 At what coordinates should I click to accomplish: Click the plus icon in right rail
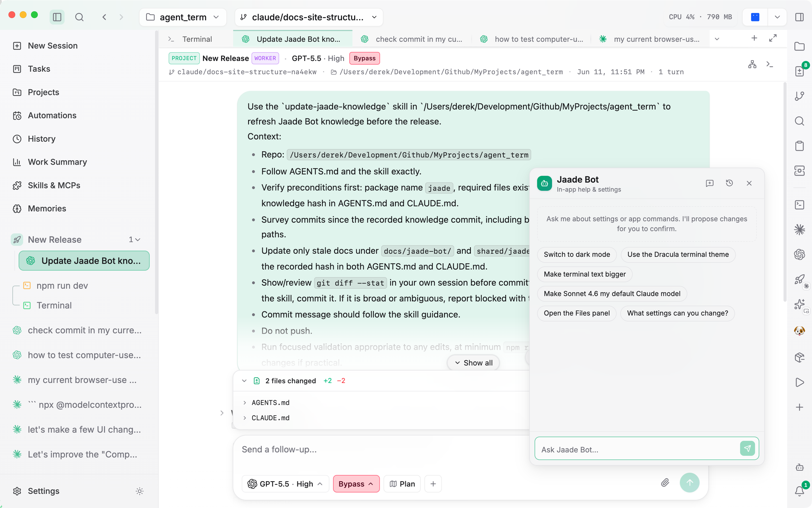coord(799,407)
